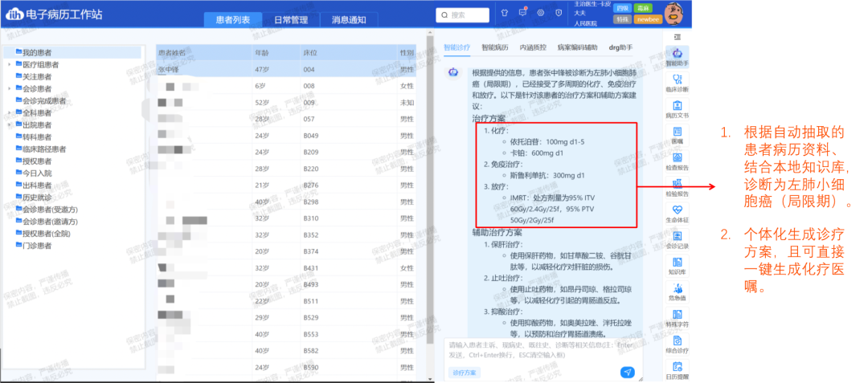Select the 病案编码辅助 tab
Screen dimensions: 868x383
click(577, 47)
